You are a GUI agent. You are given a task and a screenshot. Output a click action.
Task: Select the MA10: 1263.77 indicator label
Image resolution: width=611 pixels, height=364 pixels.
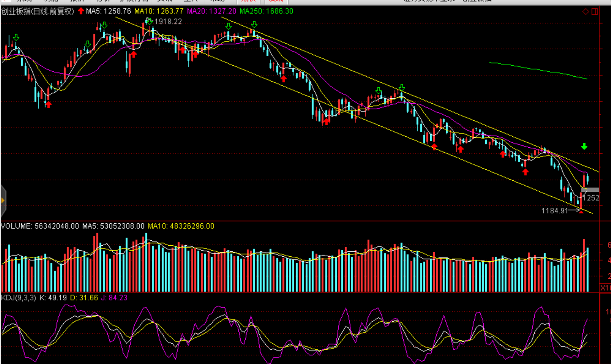(x=159, y=11)
